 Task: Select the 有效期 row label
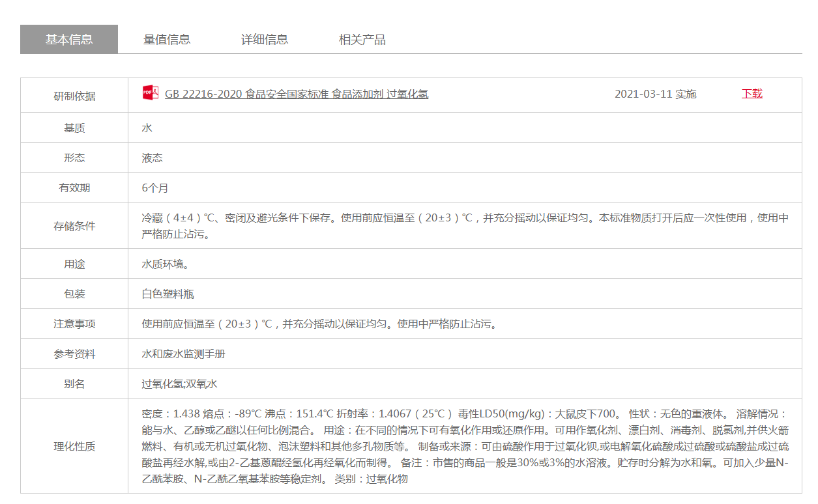tap(74, 188)
